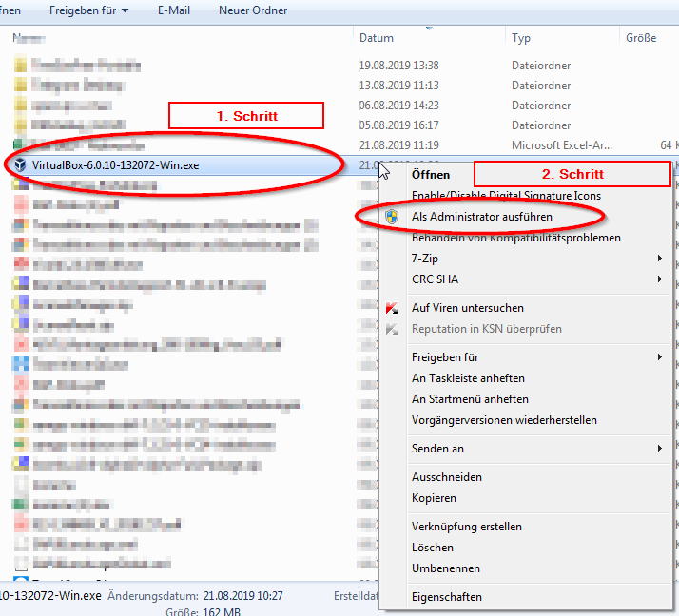Click Ausschneiden in the context menu
679x616 pixels.
(x=446, y=477)
